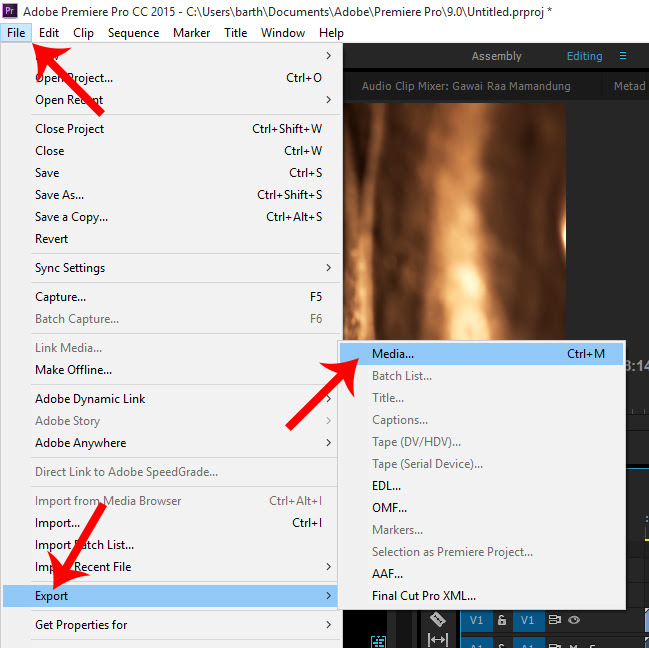Image resolution: width=649 pixels, height=648 pixels.
Task: Open the Editing workspace hamburger menu
Action: pos(623,55)
